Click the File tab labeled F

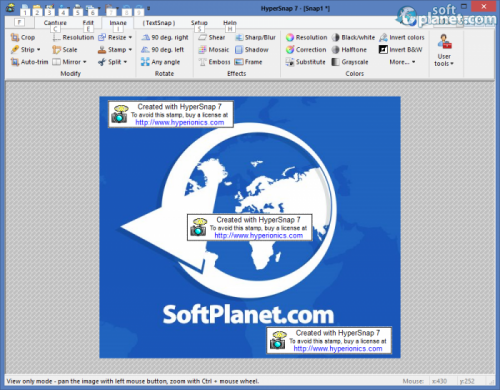click(19, 22)
